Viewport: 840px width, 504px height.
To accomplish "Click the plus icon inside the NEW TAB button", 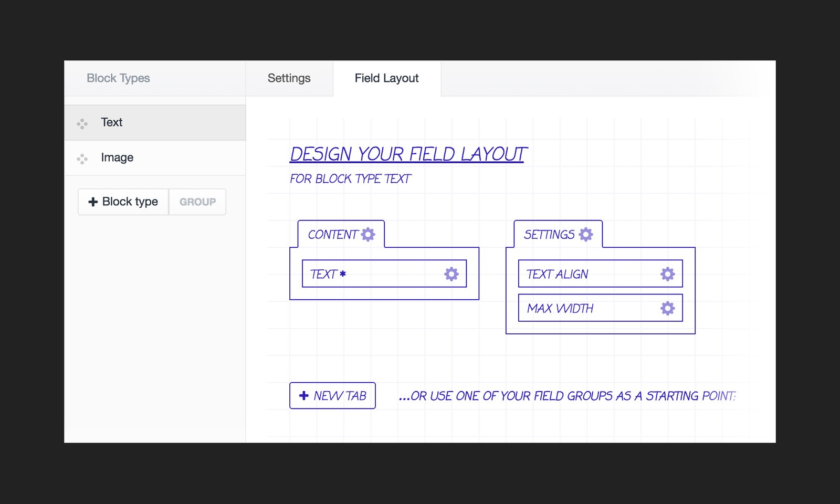I will pyautogui.click(x=303, y=396).
